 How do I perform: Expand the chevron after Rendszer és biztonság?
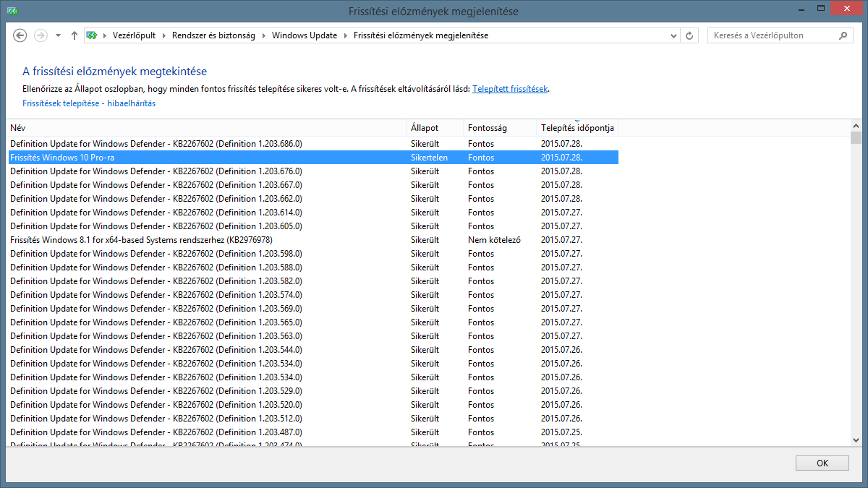(x=264, y=35)
